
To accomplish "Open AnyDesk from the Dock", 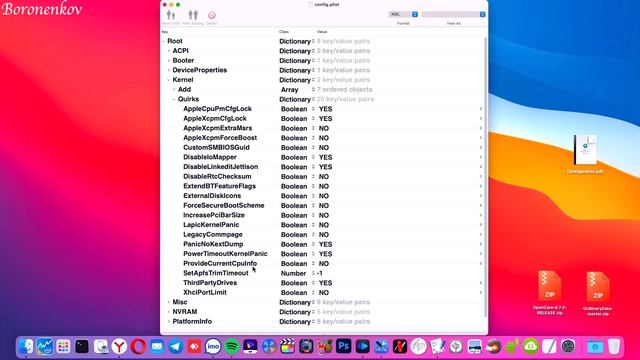I will [194, 347].
